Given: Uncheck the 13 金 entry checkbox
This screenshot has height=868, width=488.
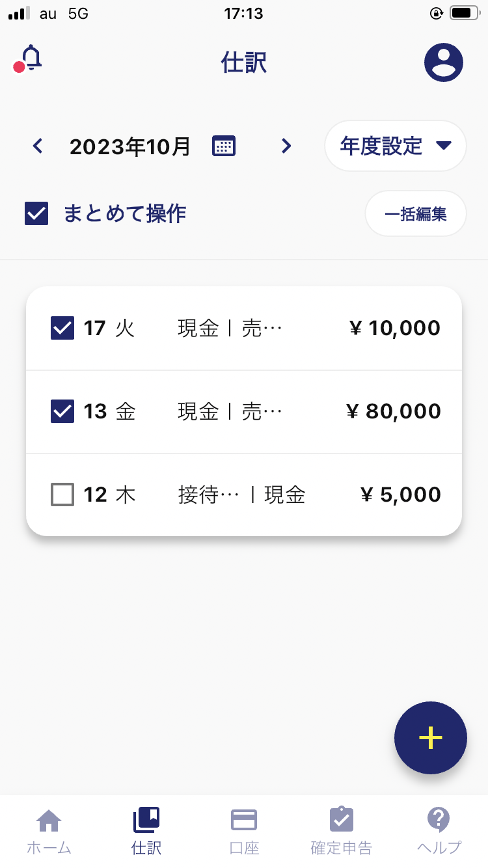Looking at the screenshot, I should [x=62, y=411].
